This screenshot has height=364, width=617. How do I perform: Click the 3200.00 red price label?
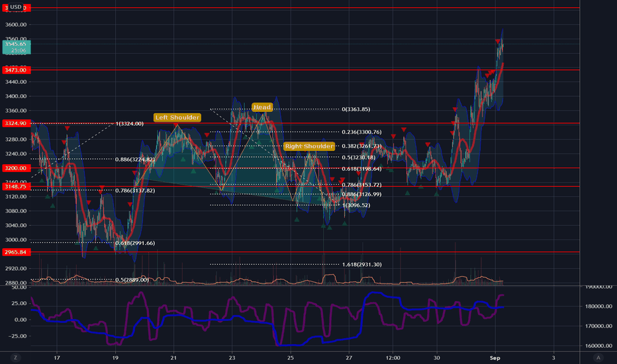16,168
